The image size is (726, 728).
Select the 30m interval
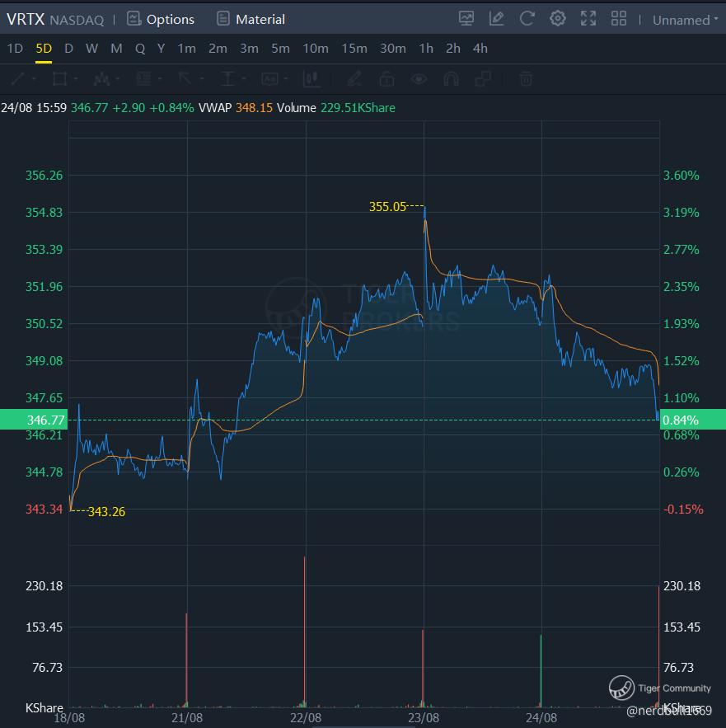coord(393,49)
